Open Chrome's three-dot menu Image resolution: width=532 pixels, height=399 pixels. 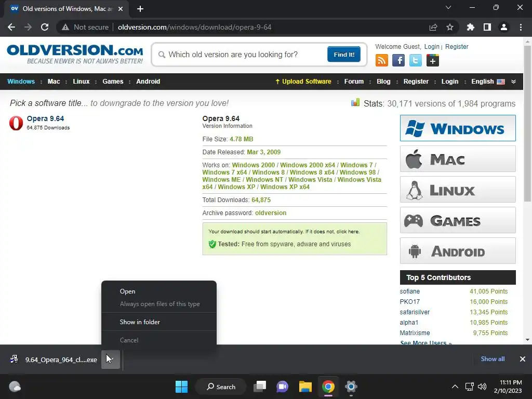pyautogui.click(x=521, y=27)
